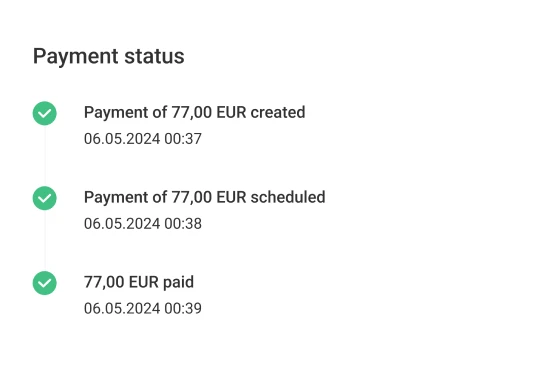
Task: Click the 00:37 time value
Action: (x=183, y=139)
